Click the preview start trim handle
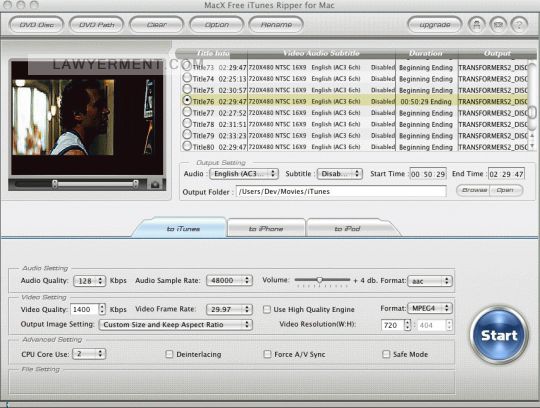540x408 pixels. pos(54,184)
